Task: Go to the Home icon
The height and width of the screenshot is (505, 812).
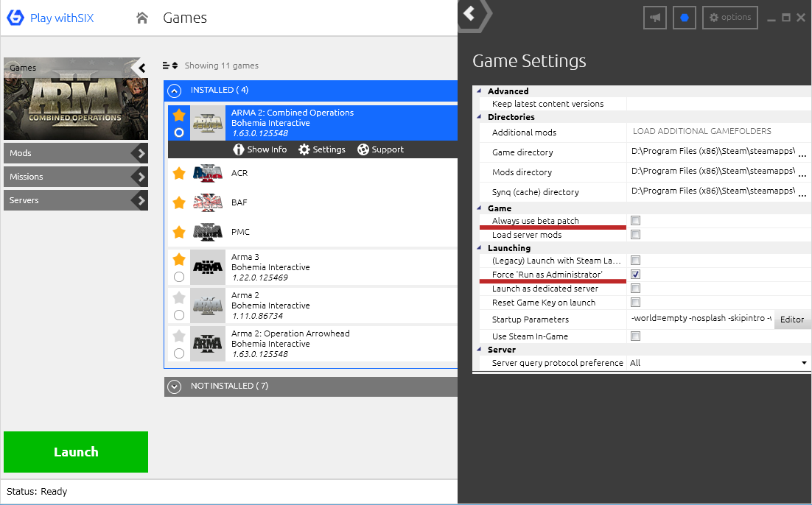Action: (142, 18)
